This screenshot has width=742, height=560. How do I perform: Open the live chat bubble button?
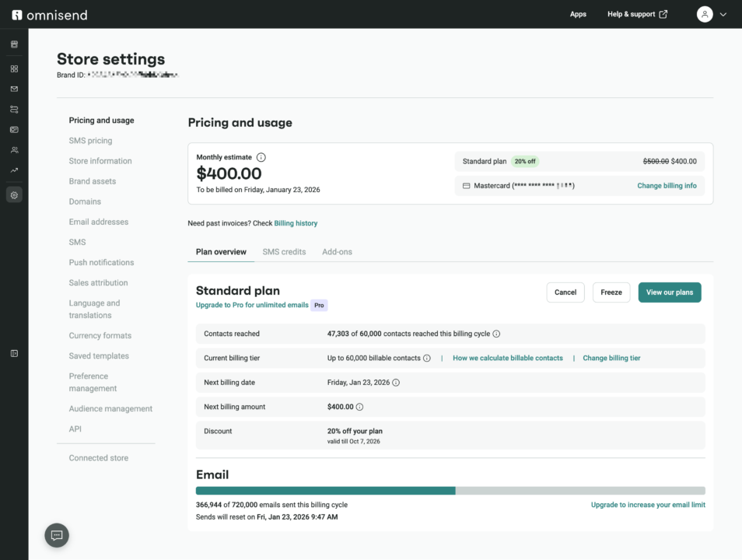tap(57, 535)
